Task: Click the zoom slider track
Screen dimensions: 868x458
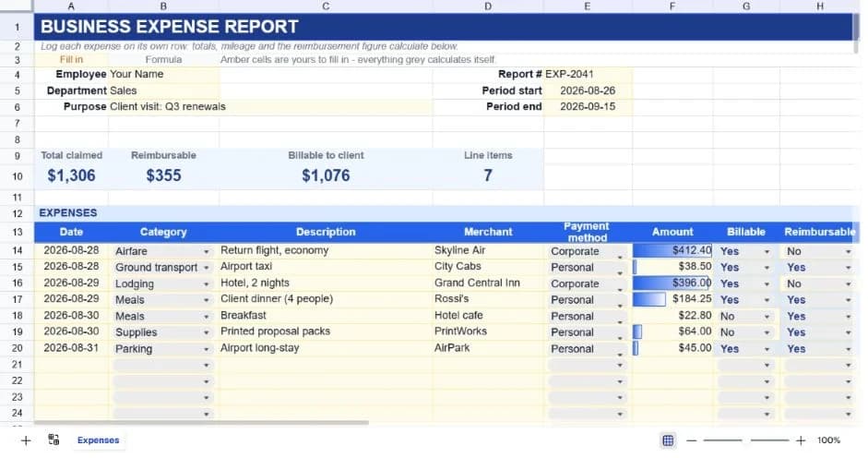Action: pyautogui.click(x=745, y=440)
